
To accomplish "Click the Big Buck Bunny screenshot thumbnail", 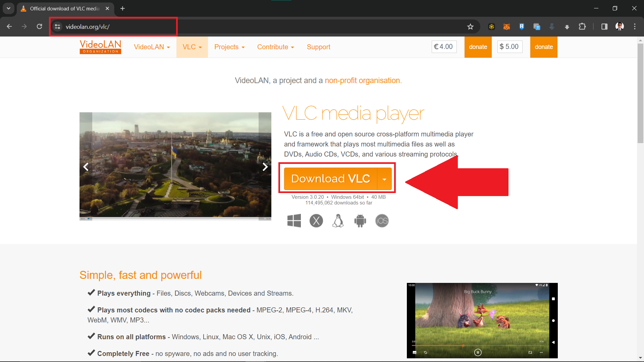I will pyautogui.click(x=482, y=320).
